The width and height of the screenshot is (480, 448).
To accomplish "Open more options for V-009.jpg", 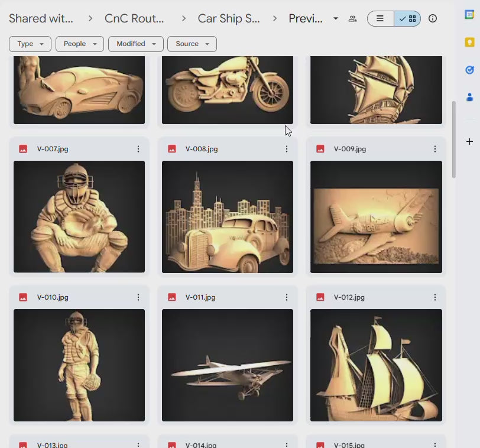I will [436, 149].
